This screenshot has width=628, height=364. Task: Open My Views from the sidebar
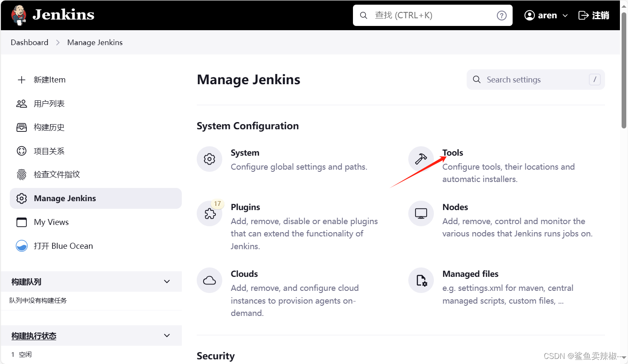(51, 222)
